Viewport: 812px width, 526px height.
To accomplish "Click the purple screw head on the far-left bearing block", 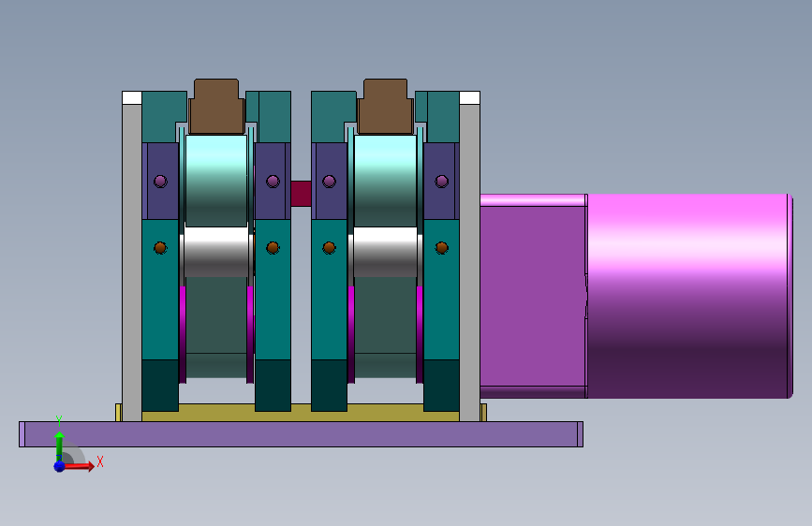I will click(x=160, y=182).
